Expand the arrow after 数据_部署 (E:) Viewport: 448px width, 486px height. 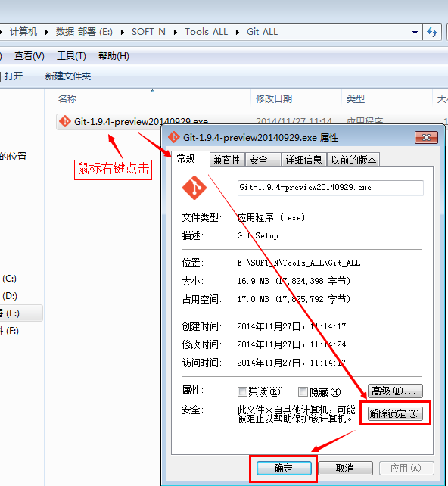point(122,33)
